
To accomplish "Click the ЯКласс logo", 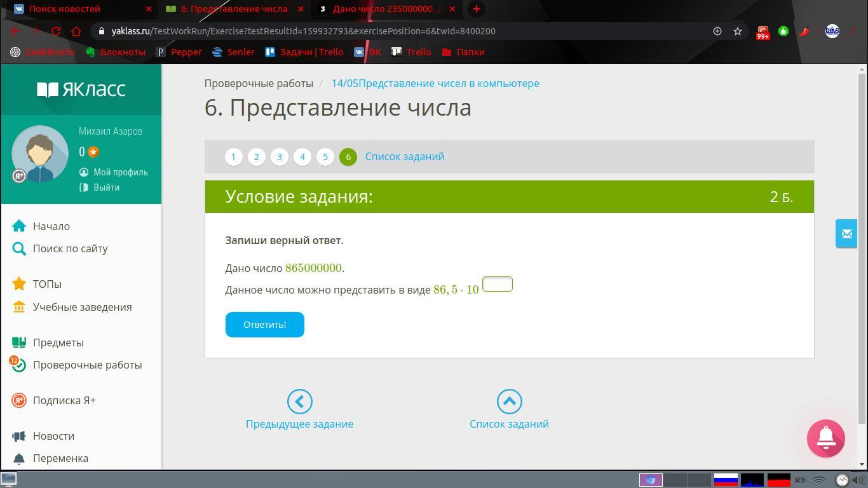I will (x=81, y=90).
